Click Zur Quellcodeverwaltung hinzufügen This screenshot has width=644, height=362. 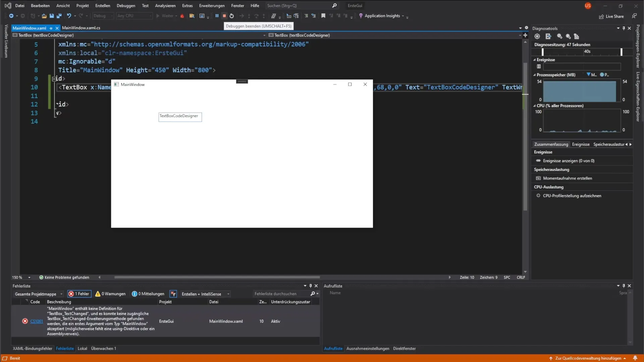pos(588,358)
